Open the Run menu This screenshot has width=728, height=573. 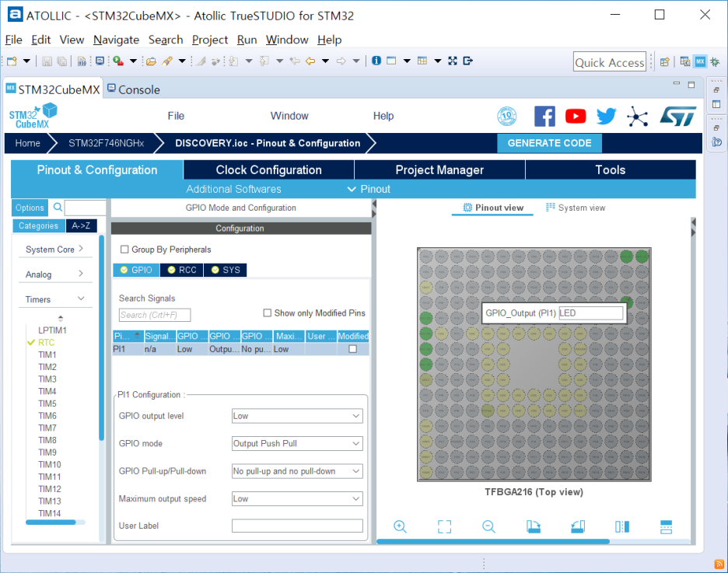click(247, 40)
